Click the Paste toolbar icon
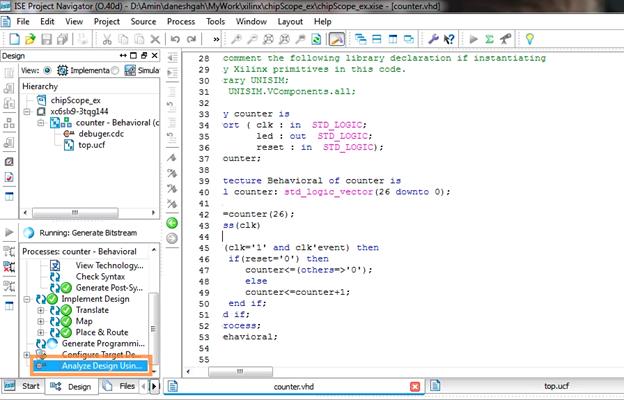Screen dimensions: 624x400 (139, 39)
